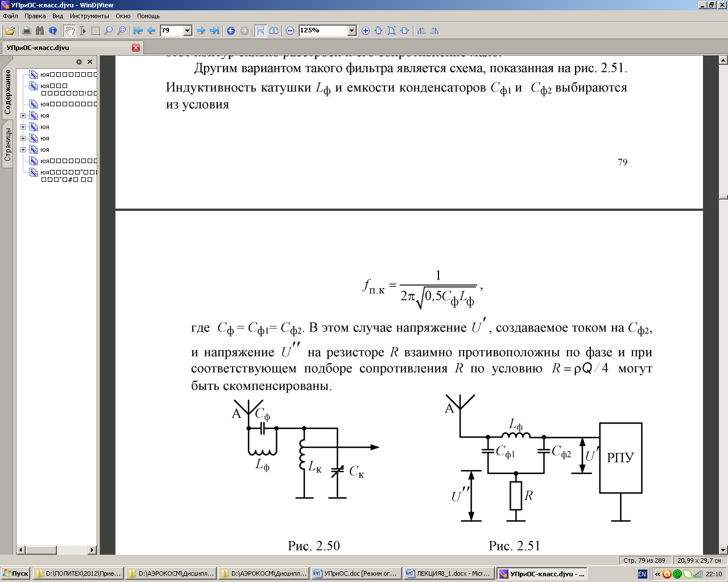The height and width of the screenshot is (582, 728).
Task: Open the Вид menu
Action: (x=57, y=16)
